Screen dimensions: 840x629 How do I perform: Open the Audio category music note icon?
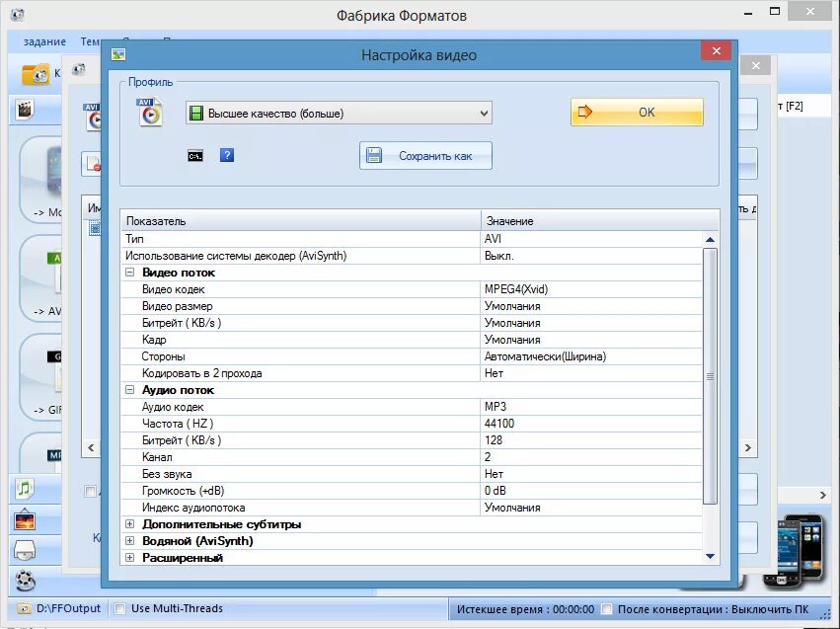pos(24,488)
